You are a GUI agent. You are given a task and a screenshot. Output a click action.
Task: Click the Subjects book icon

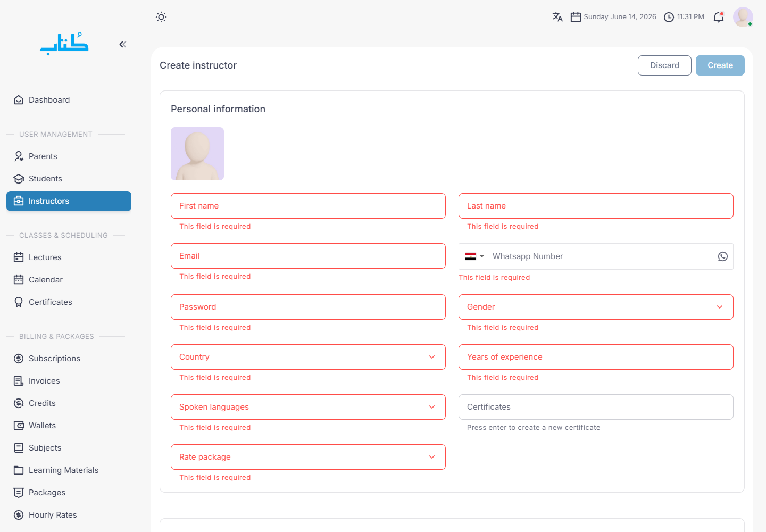[x=19, y=448]
